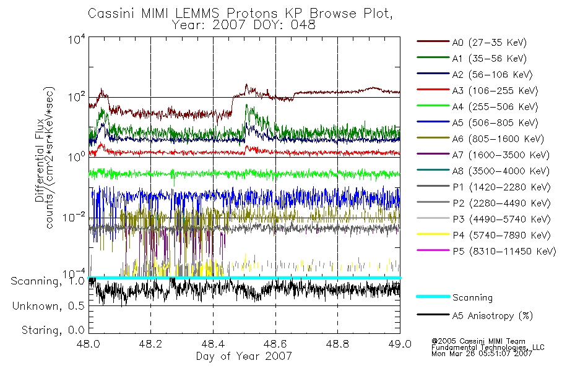
Task: Click the magenta P5 legend line
Action: tap(433, 250)
